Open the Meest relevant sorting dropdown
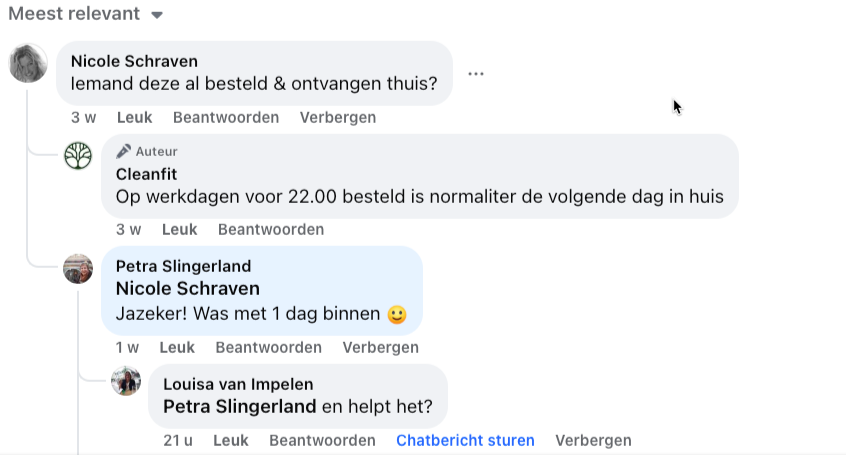Screen dimensions: 846x461 (x=85, y=13)
